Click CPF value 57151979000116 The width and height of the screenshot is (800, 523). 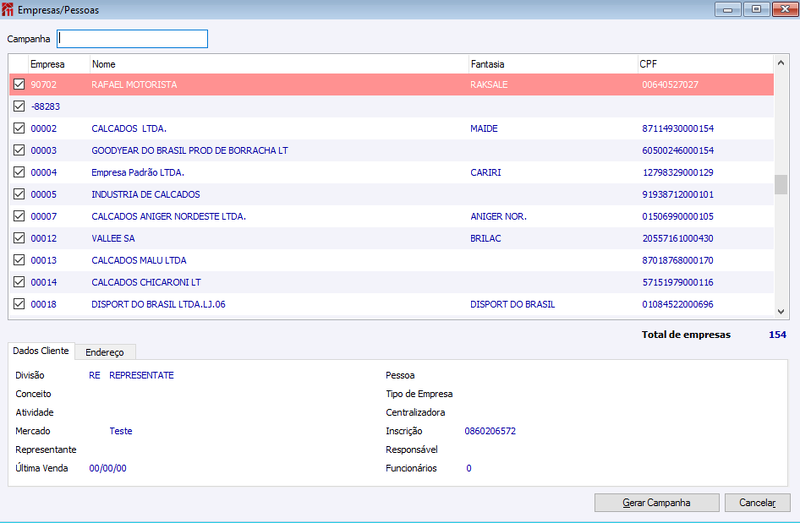[x=678, y=282]
